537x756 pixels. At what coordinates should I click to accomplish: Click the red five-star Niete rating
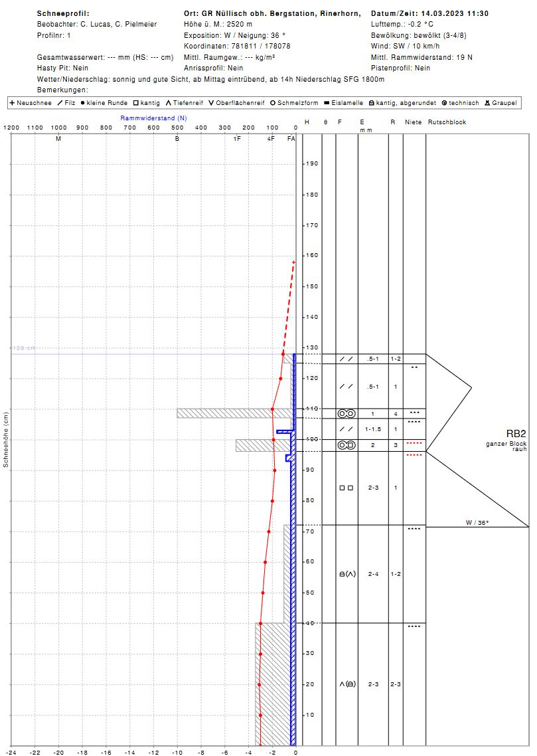pos(414,443)
